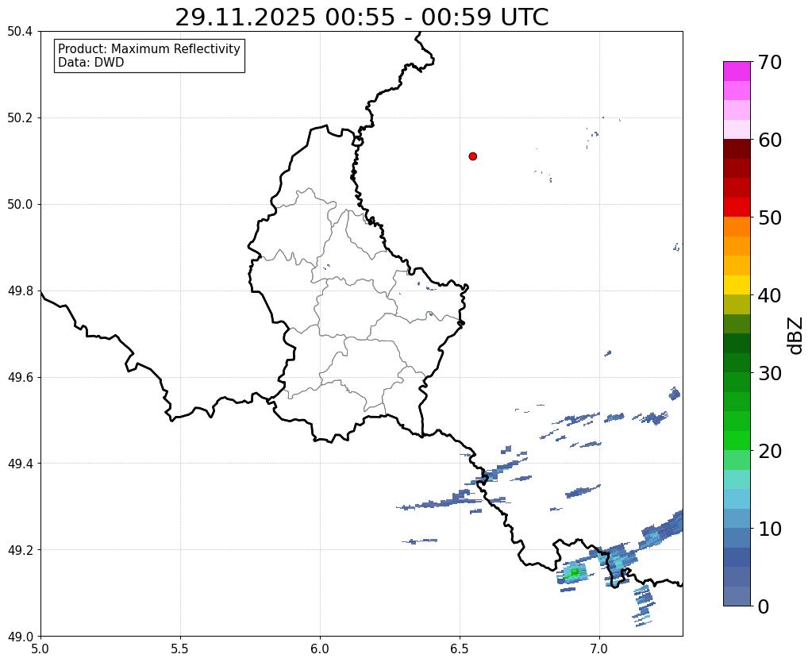Click the y-axis latitude label 50.4
The image size is (812, 662).
[x=20, y=31]
